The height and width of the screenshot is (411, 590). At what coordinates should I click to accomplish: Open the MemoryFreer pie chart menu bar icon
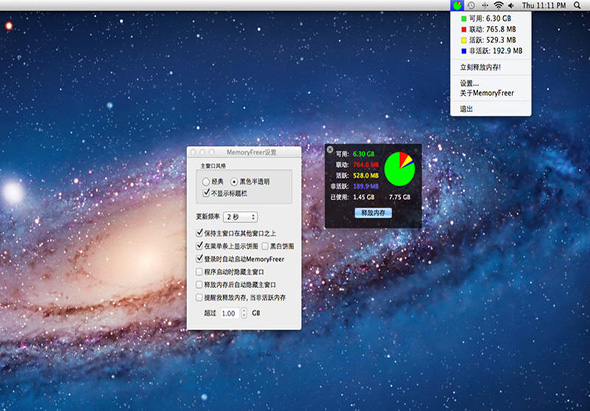coord(457,5)
